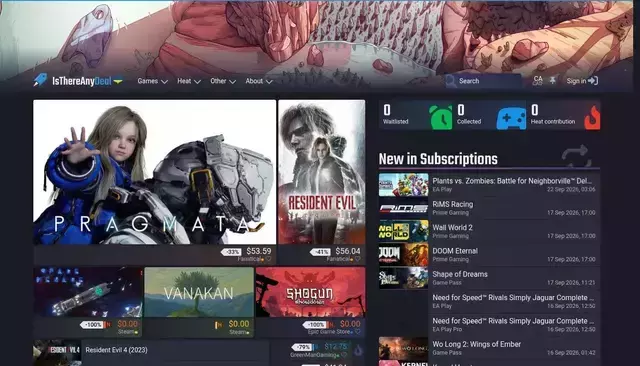
Task: Expand the Games menu chevron
Action: (x=164, y=82)
